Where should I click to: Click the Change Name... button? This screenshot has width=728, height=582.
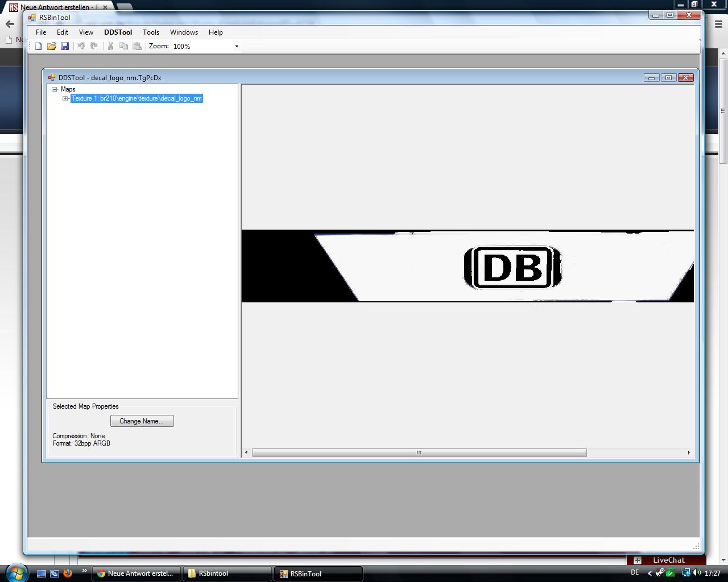[142, 421]
